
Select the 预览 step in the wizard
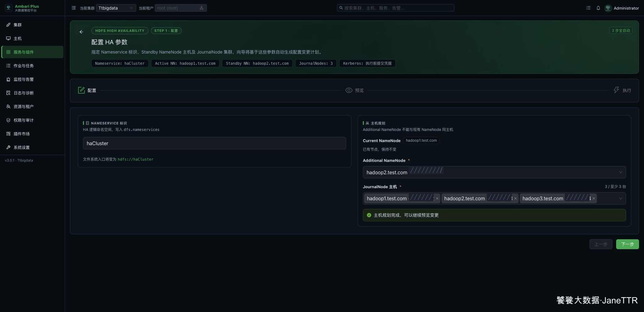[x=355, y=90]
